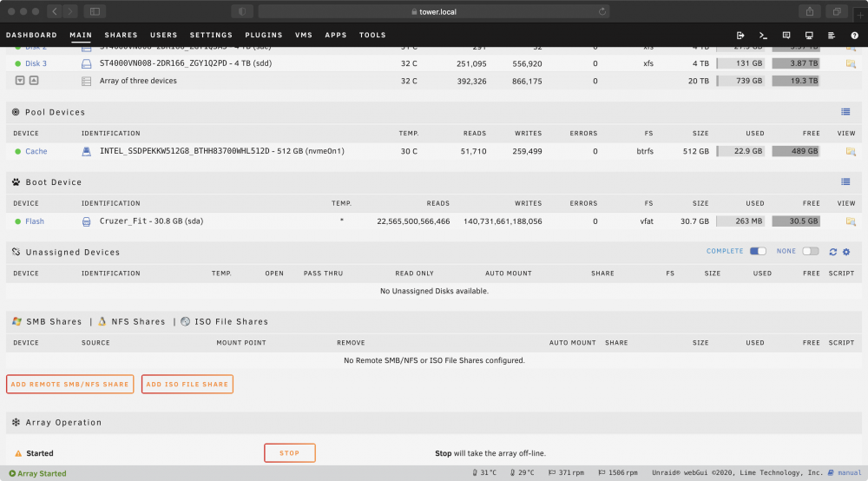Click the Flash green status dot
This screenshot has width=868, height=481.
17,221
